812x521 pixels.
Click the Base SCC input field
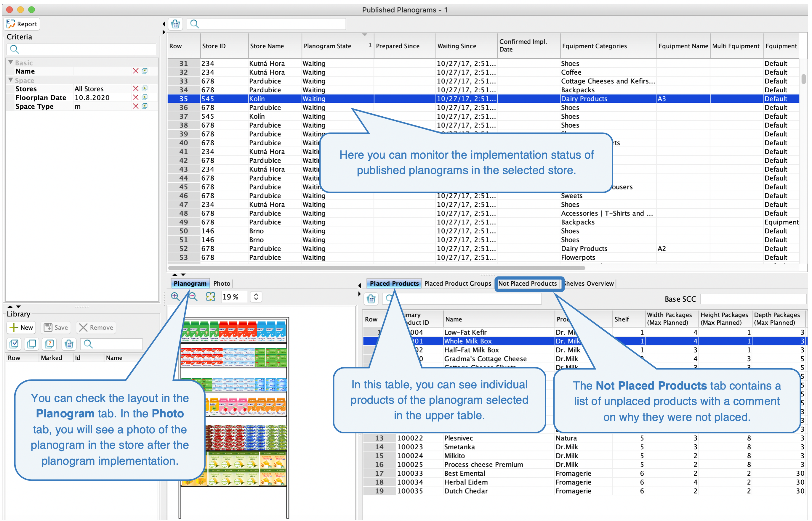pos(753,299)
